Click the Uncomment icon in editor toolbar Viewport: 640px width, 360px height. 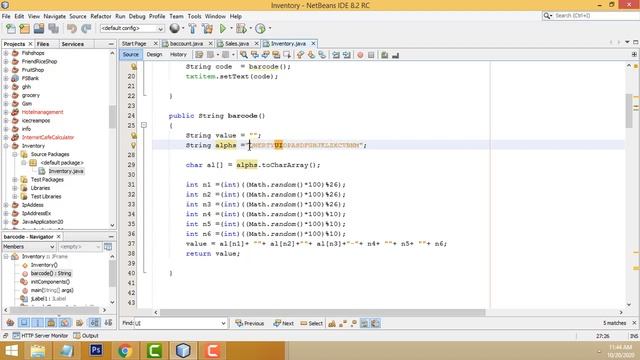395,55
